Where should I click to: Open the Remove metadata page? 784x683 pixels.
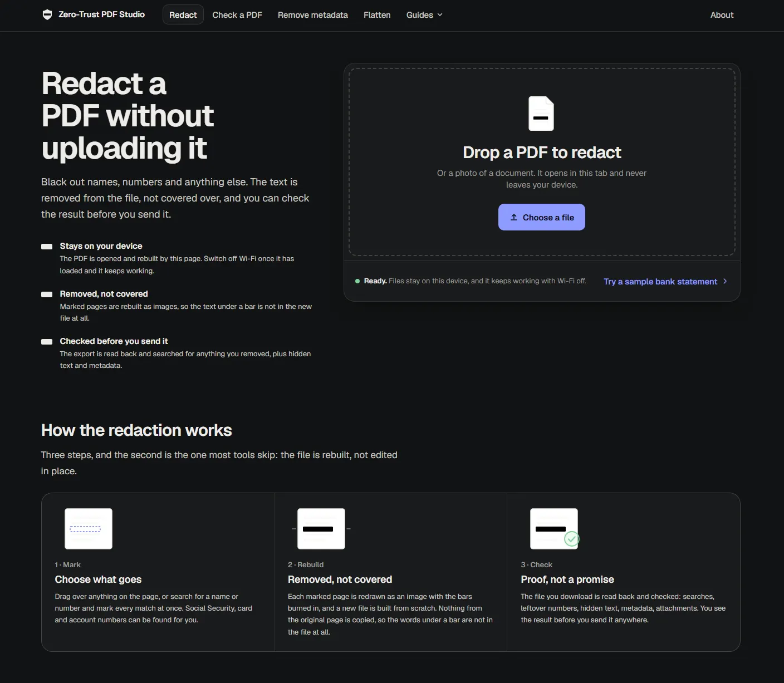click(313, 15)
